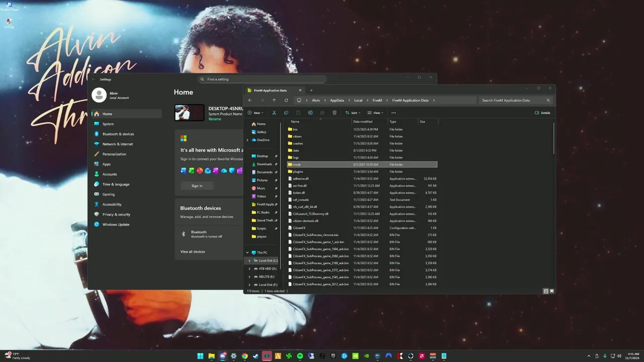This screenshot has width=644, height=362.
Task: Select the CitizenFX_SubProcess_chrome.bin file
Action: click(x=362, y=235)
